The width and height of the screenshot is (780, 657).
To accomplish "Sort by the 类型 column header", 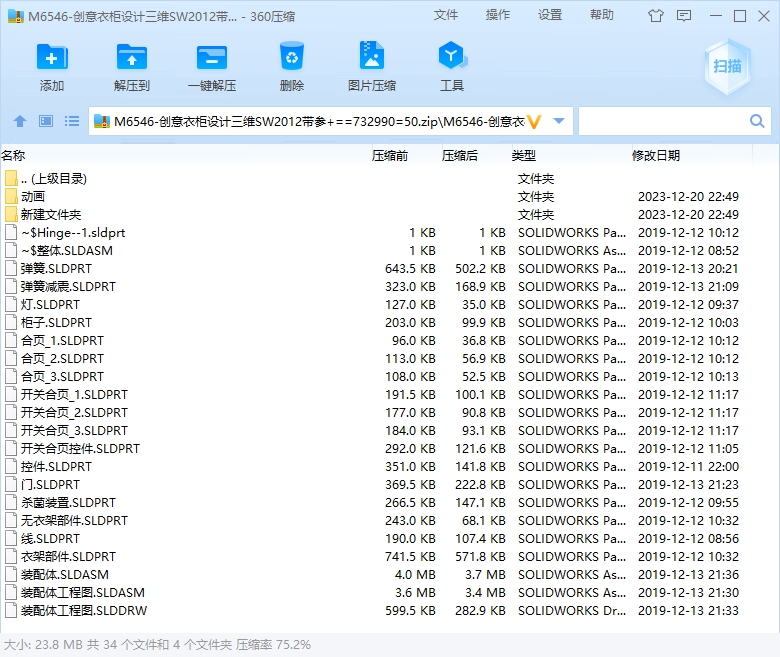I will [524, 156].
